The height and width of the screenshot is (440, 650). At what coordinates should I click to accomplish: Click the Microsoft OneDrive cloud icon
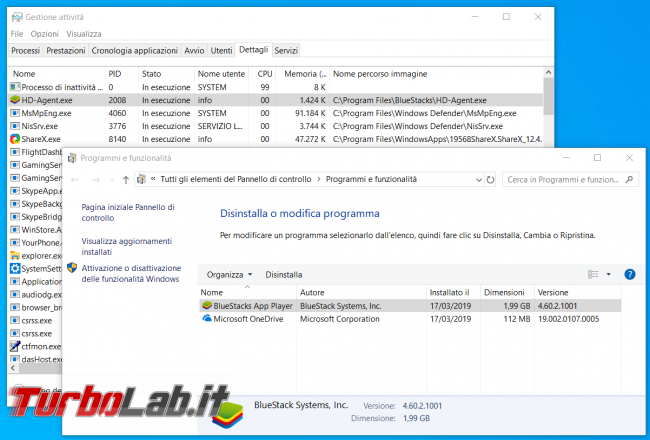click(206, 318)
